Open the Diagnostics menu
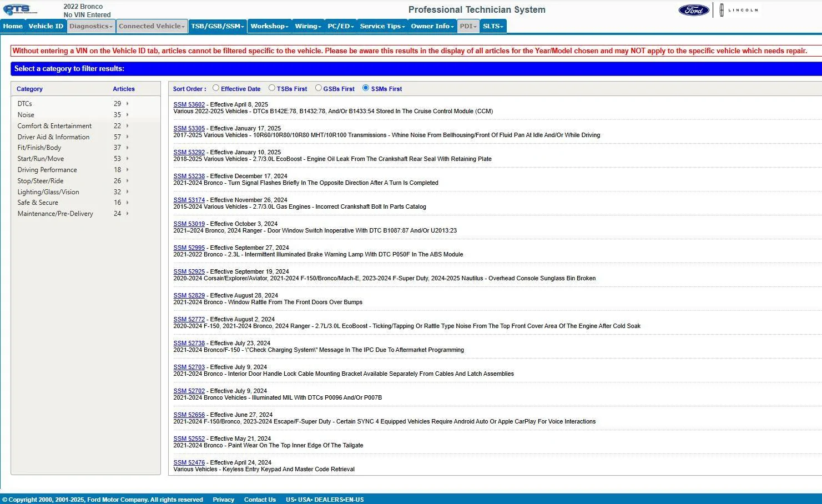The image size is (822, 504). [91, 26]
